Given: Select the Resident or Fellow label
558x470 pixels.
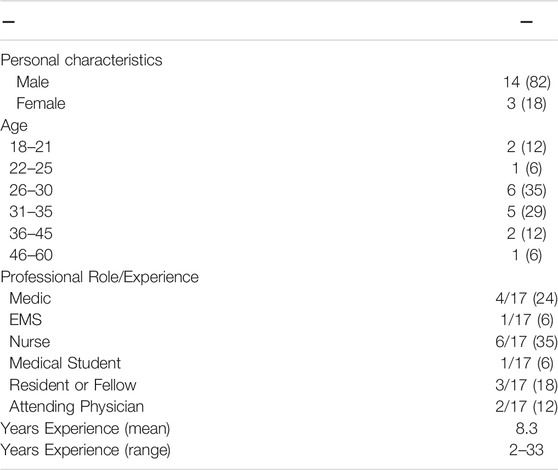Looking at the screenshot, I should click(x=73, y=385).
